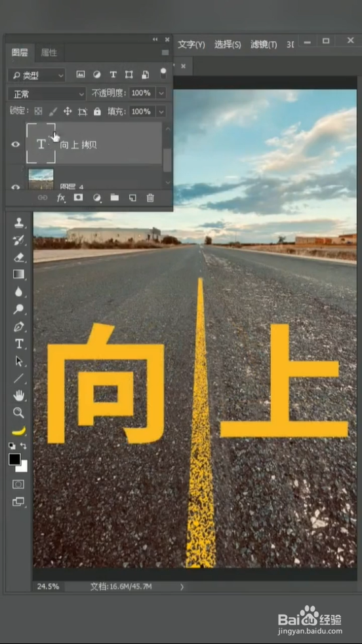The width and height of the screenshot is (362, 644).
Task: Change the screen mode
Action: click(18, 502)
